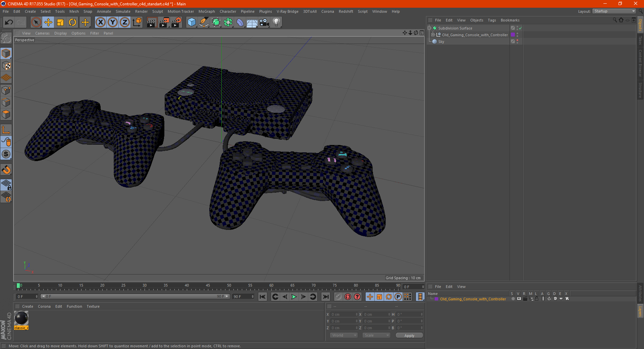Add a Light object
The image size is (644, 349).
[276, 22]
